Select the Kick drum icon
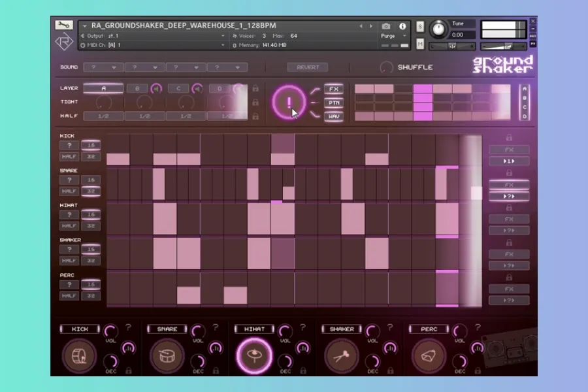Screen dimensions: 588x392 pos(79,355)
